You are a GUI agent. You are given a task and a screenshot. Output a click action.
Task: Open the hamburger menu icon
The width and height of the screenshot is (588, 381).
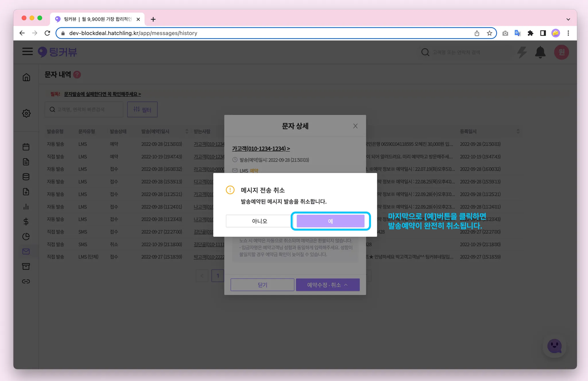click(x=28, y=52)
